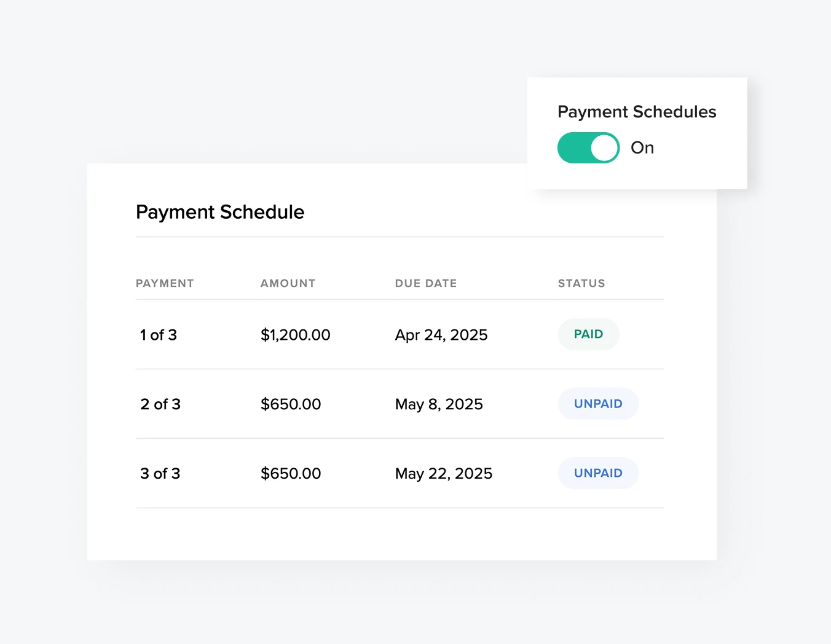The width and height of the screenshot is (831, 644).
Task: Click the PAID status badge on payment 1
Action: (x=588, y=334)
